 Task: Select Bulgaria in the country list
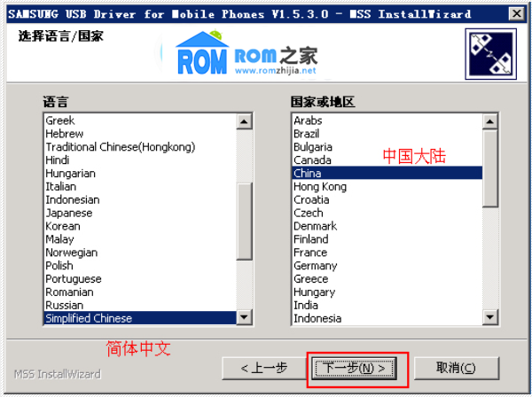pos(387,147)
